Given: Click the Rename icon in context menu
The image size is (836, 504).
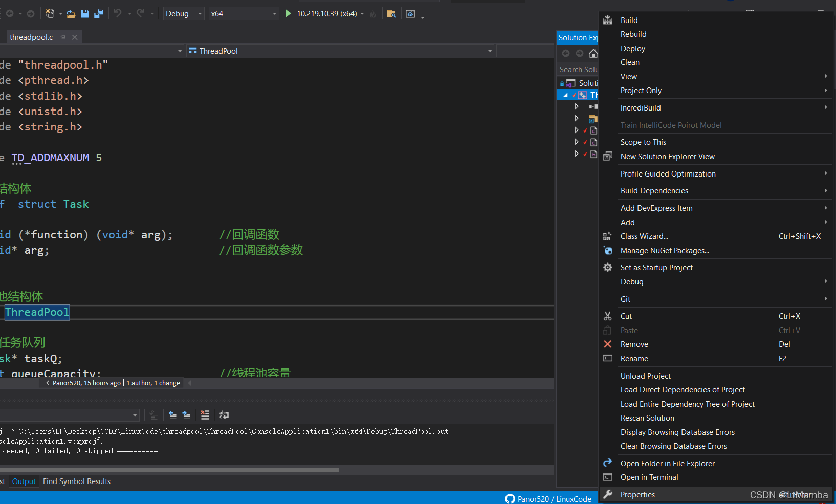Looking at the screenshot, I should [x=608, y=358].
